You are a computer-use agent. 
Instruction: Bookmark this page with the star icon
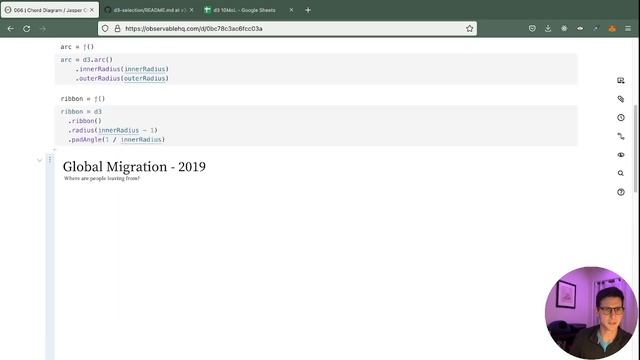469,29
